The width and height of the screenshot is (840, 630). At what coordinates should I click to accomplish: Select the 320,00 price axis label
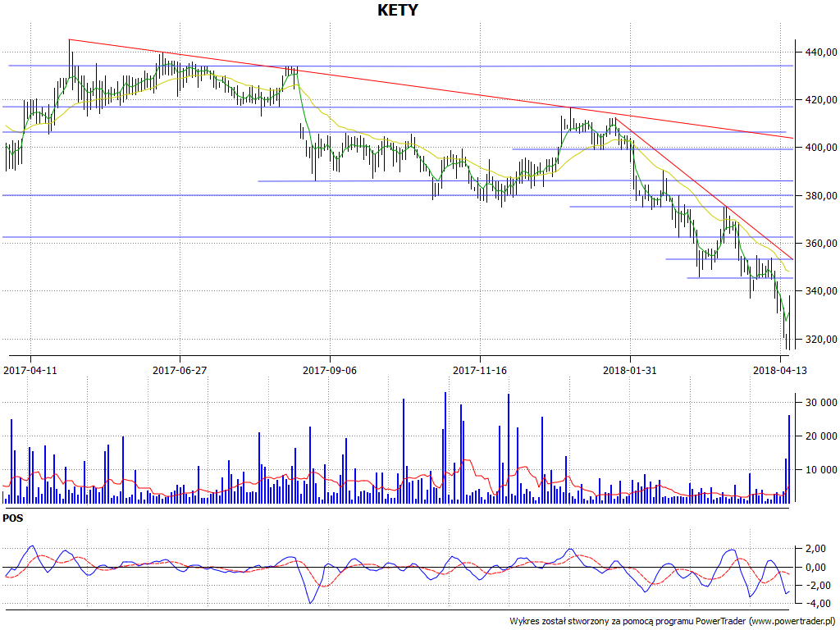[821, 339]
